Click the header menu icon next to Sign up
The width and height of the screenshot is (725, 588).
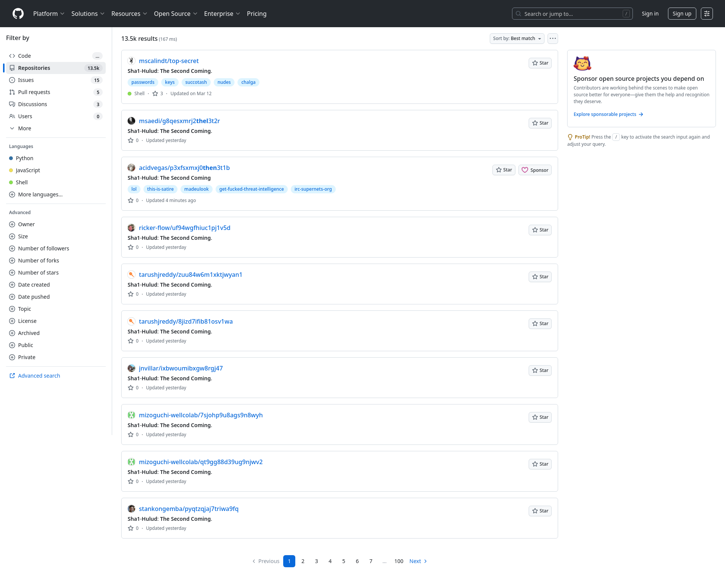tap(706, 14)
